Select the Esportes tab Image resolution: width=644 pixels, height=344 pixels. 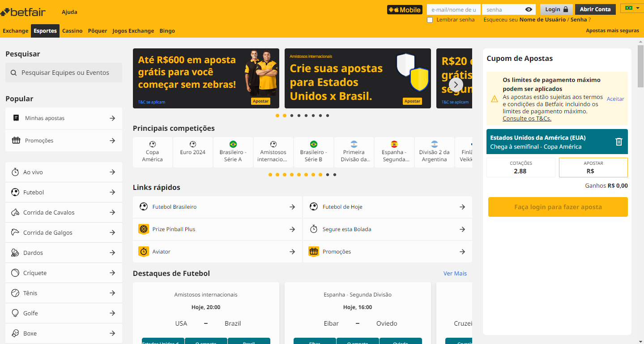click(x=45, y=31)
